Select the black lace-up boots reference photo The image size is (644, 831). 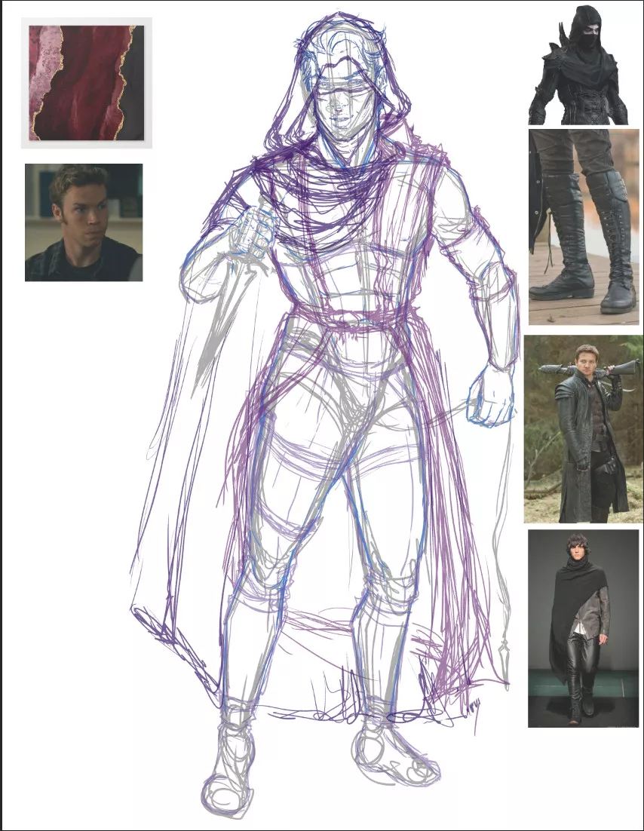pos(584,227)
